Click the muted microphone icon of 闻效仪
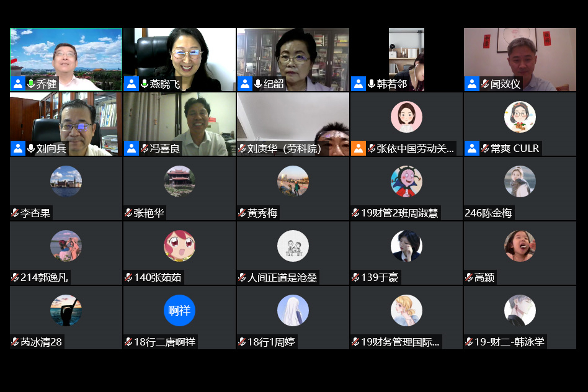Image resolution: width=588 pixels, height=392 pixels. pyautogui.click(x=485, y=84)
